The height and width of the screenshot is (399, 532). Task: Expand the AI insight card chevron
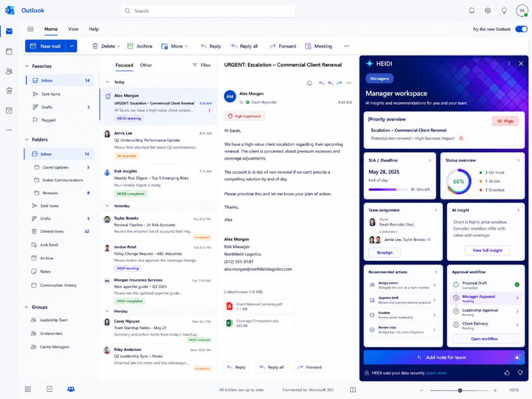(x=518, y=210)
